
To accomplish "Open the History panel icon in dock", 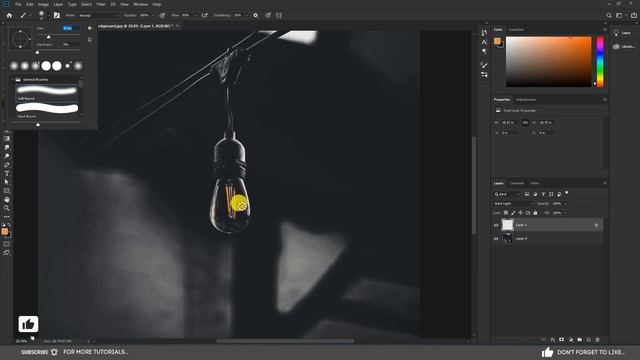I will [484, 33].
